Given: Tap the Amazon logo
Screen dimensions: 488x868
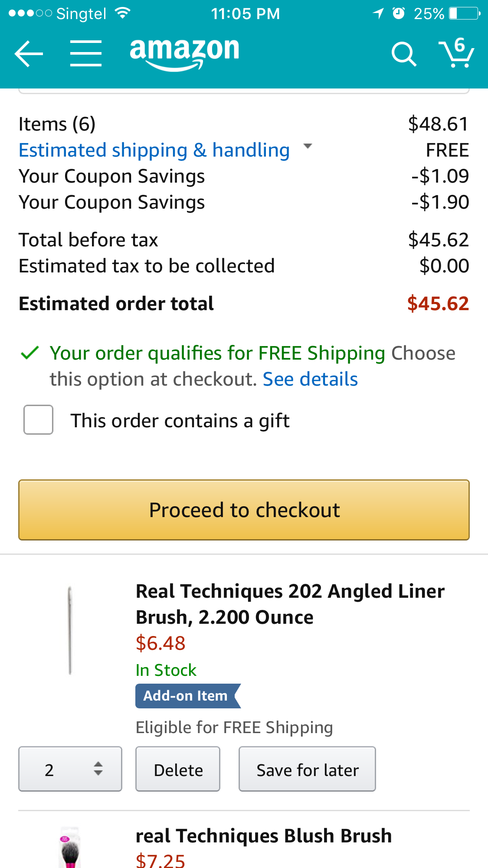Looking at the screenshot, I should [x=184, y=54].
